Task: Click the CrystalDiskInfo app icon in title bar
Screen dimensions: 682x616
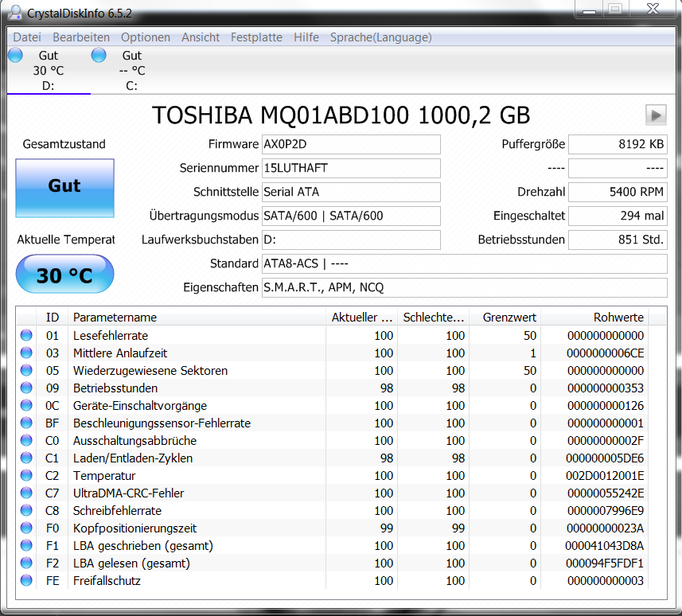Action: (x=14, y=12)
